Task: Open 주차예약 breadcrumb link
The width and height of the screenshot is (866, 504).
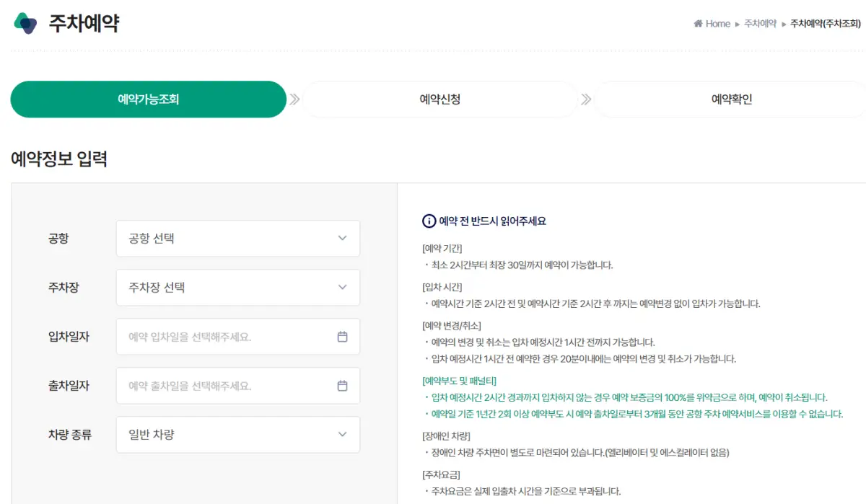Action: point(760,24)
